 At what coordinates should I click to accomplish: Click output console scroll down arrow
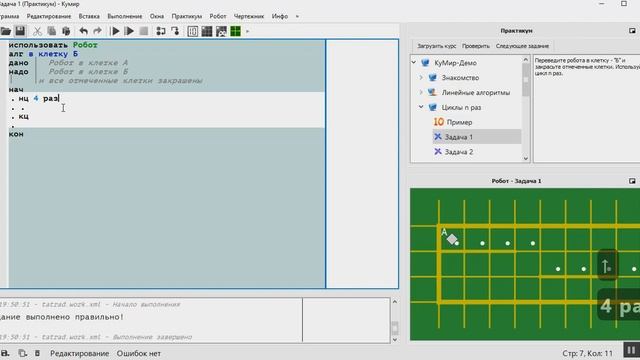pyautogui.click(x=394, y=339)
